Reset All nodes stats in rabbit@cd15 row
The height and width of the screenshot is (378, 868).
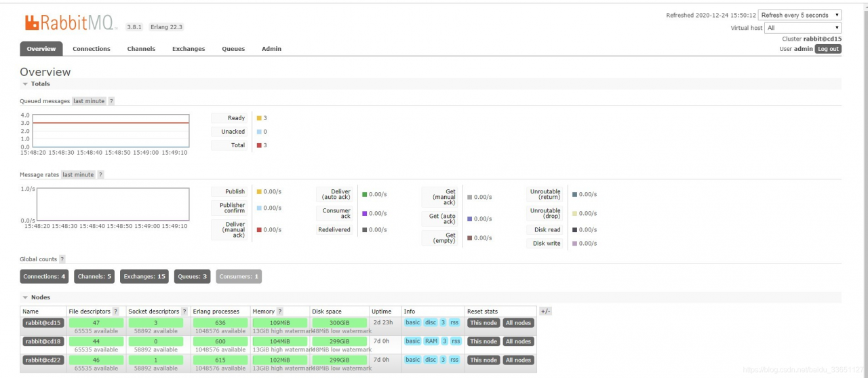point(518,323)
